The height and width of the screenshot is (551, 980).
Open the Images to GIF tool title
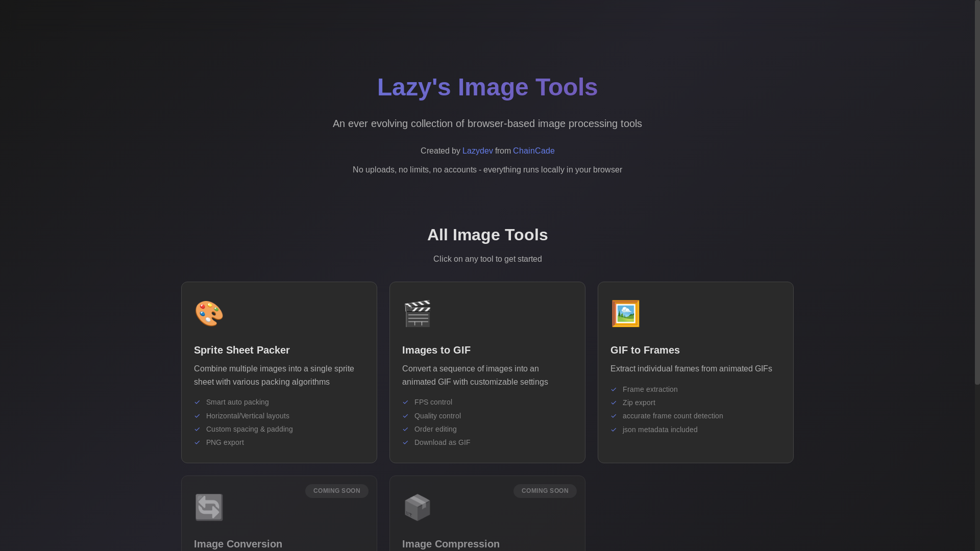436,350
